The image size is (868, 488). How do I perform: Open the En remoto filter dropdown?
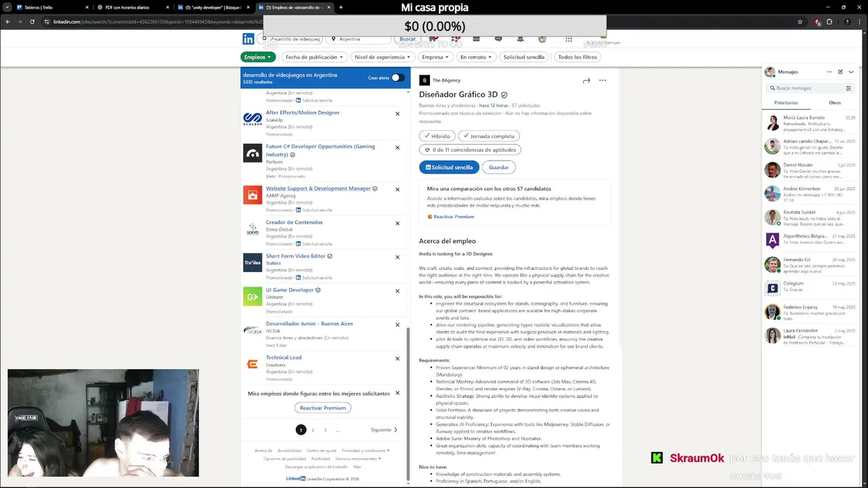(x=476, y=57)
